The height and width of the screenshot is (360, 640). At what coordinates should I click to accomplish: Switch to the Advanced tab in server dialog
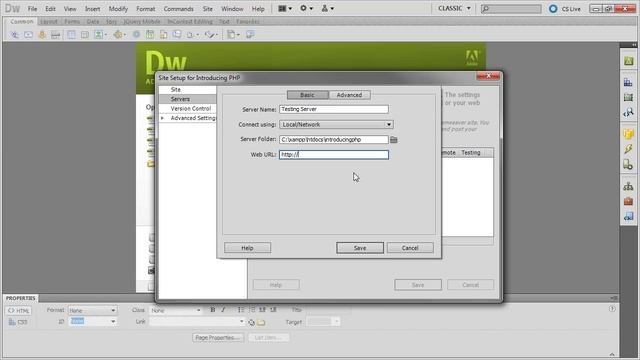[x=349, y=95]
